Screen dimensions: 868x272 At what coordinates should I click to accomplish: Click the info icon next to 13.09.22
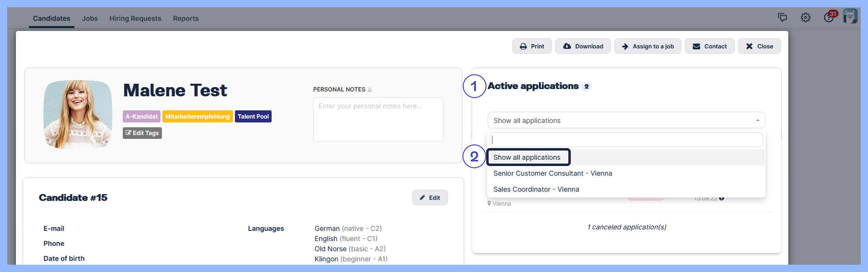[x=722, y=198]
